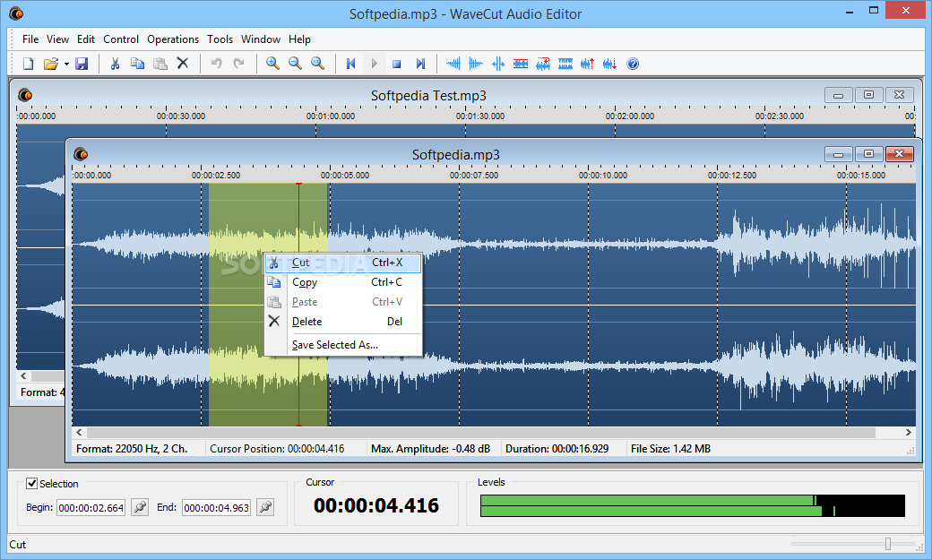
Task: Play the audio
Action: (x=374, y=64)
